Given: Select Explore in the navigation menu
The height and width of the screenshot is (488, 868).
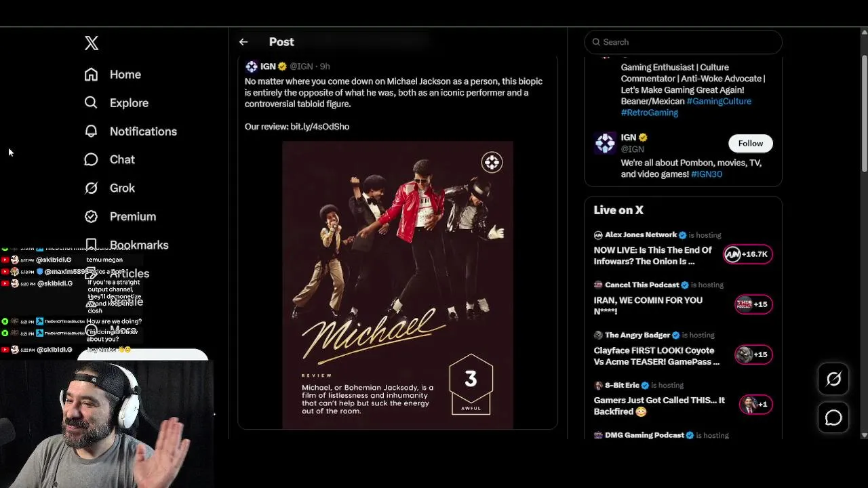Looking at the screenshot, I should 129,103.
